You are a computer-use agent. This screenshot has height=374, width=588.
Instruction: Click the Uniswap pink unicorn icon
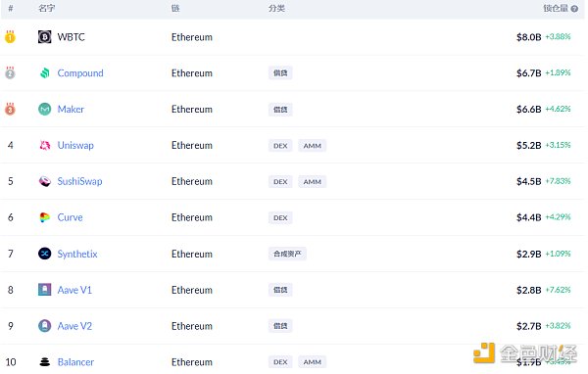click(x=45, y=145)
